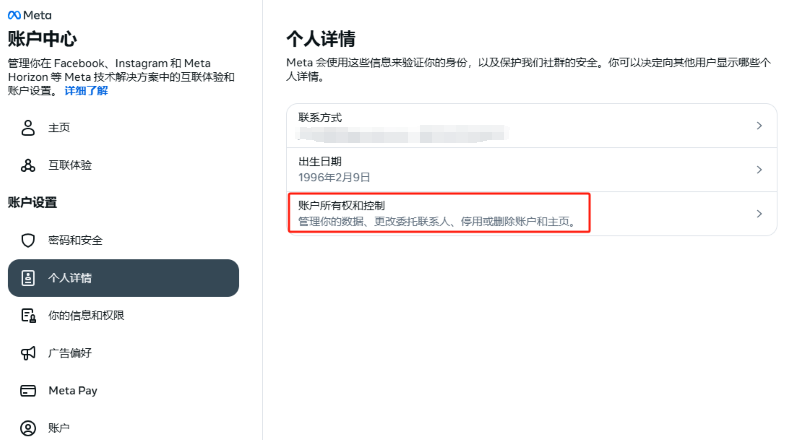Image resolution: width=800 pixels, height=440 pixels.
Task: Expand the 账户所有权和控制 row chevron
Action: pyautogui.click(x=759, y=213)
